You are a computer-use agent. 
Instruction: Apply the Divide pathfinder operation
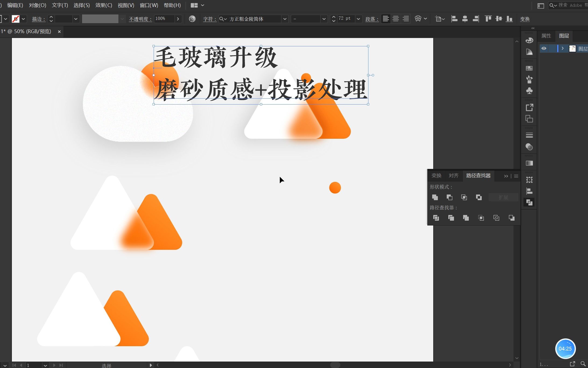pos(436,218)
